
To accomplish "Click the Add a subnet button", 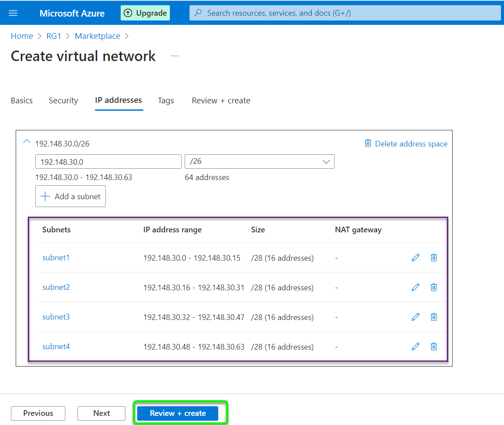I will coord(71,197).
